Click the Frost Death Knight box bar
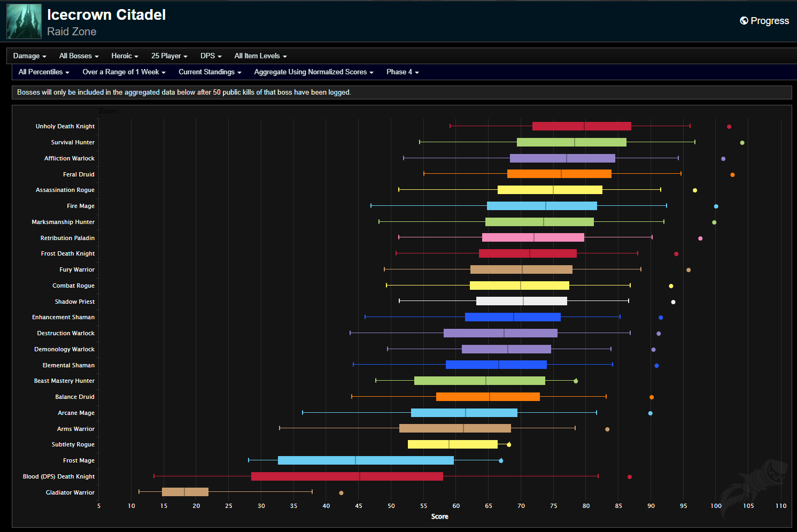The image size is (797, 532). [528, 253]
